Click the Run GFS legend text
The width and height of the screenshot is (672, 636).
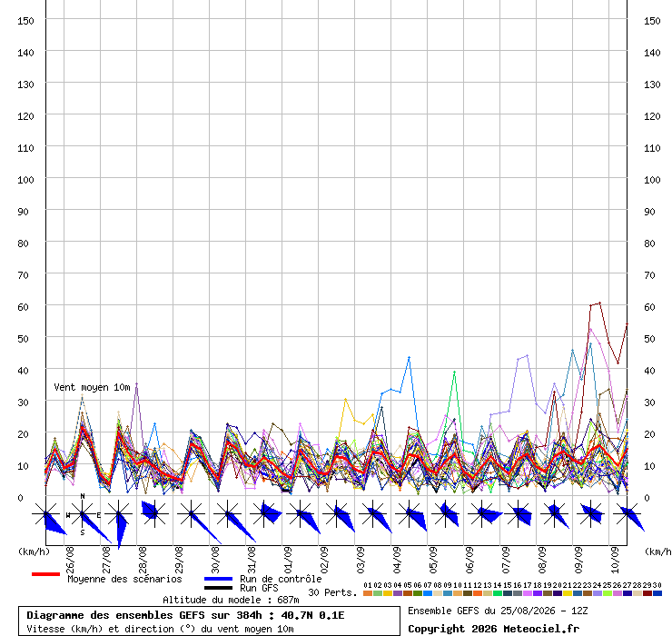click(x=259, y=588)
